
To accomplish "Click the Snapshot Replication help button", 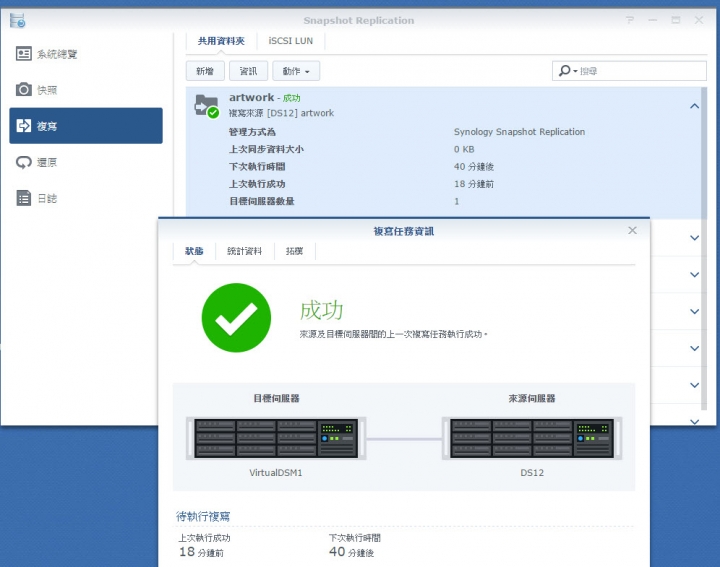I will (630, 20).
